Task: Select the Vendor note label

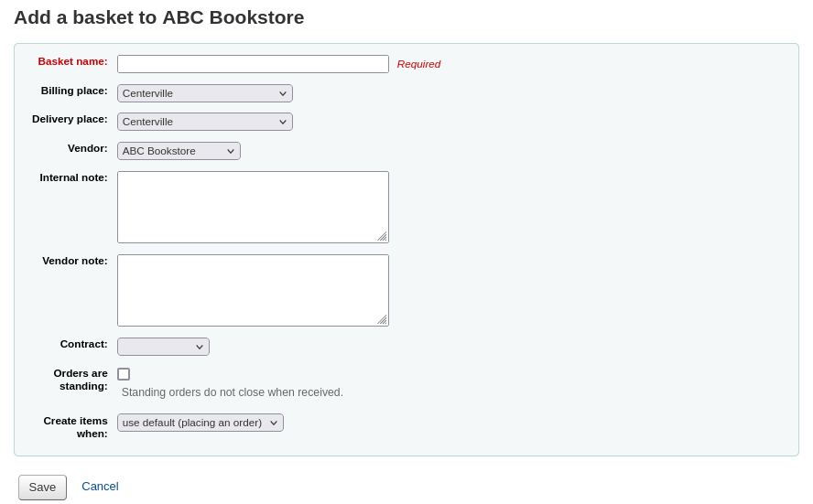Action: click(74, 261)
